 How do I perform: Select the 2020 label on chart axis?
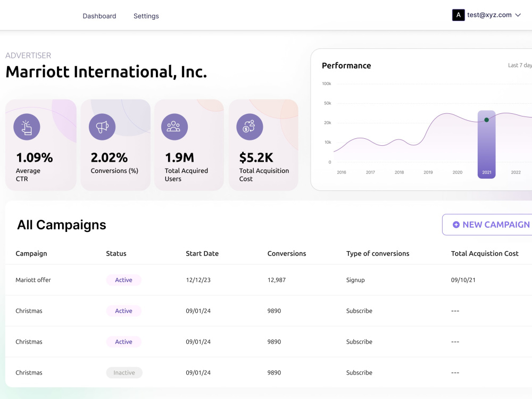[458, 172]
